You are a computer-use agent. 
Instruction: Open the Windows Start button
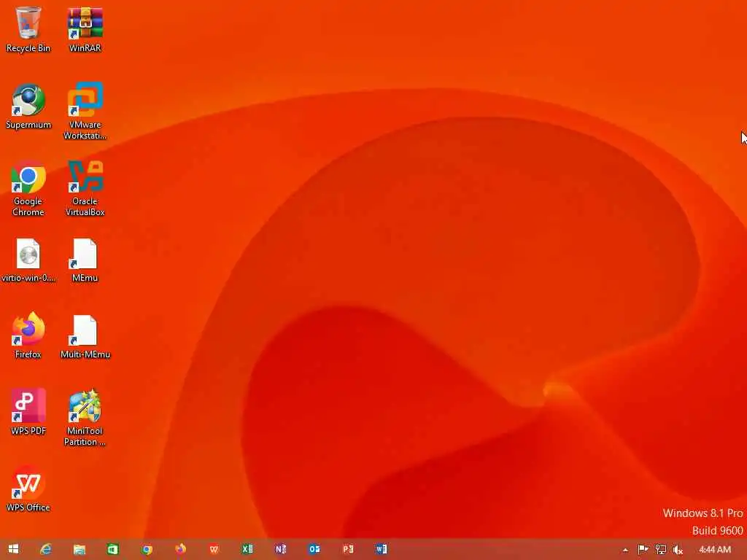13,549
